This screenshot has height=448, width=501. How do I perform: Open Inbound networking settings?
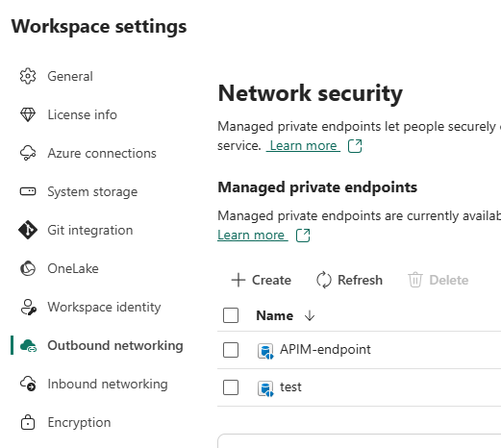108,384
